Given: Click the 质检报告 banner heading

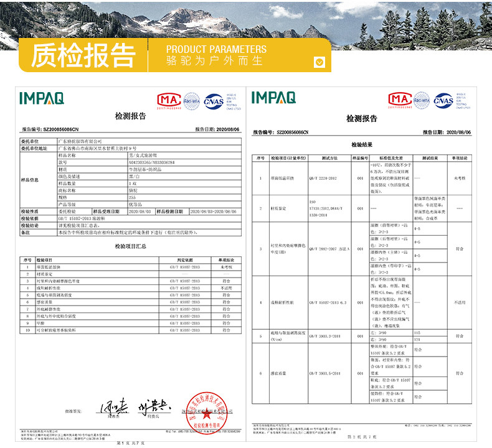Looking at the screenshot, I should [83, 55].
